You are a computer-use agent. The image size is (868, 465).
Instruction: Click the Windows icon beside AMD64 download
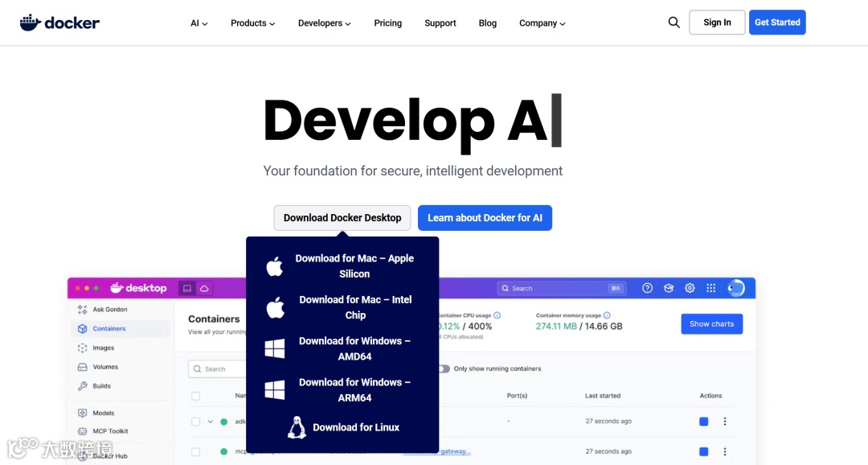[x=275, y=348]
